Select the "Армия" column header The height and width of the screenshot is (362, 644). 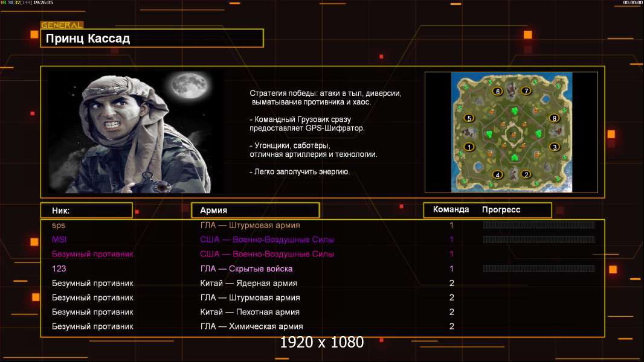pyautogui.click(x=254, y=210)
